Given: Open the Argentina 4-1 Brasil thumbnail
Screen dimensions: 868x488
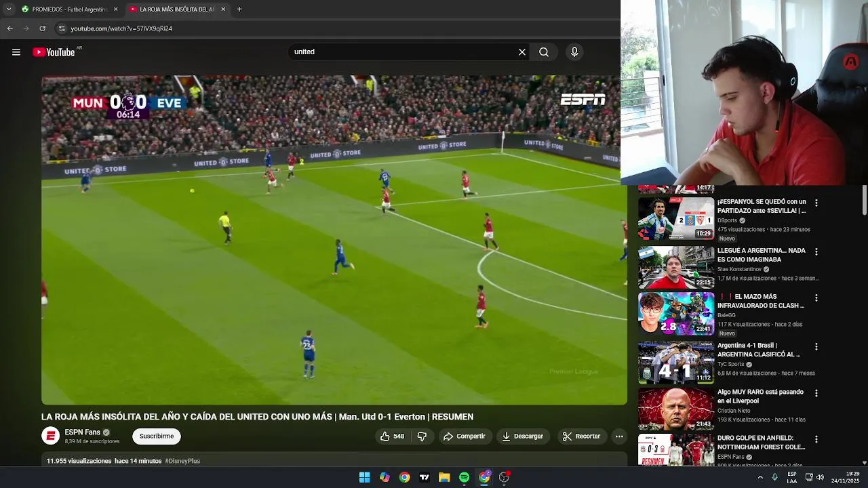Looking at the screenshot, I should (676, 362).
